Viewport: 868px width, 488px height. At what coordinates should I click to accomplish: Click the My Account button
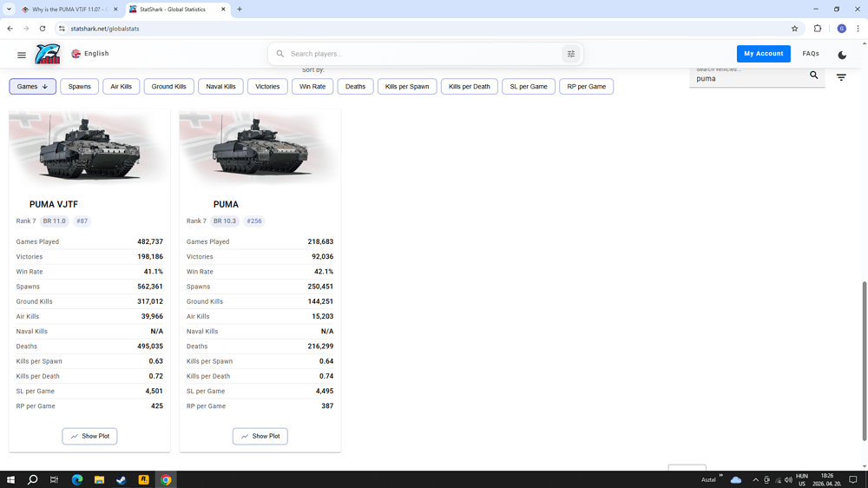(x=763, y=54)
